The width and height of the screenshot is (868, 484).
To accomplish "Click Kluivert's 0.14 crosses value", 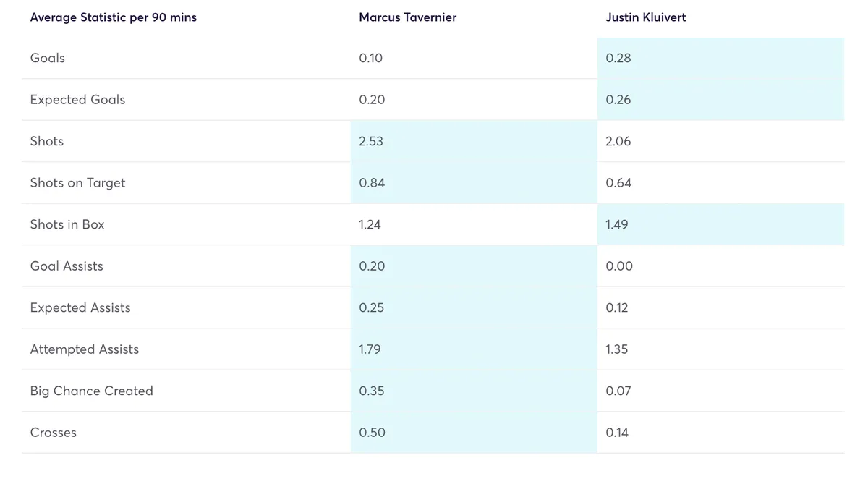I will coord(617,433).
